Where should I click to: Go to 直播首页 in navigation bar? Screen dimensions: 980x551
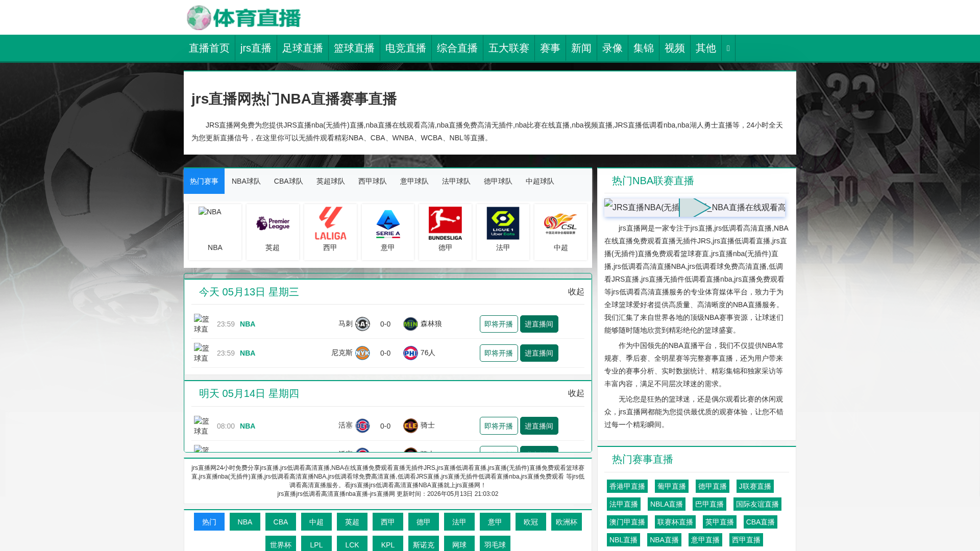coord(209,48)
